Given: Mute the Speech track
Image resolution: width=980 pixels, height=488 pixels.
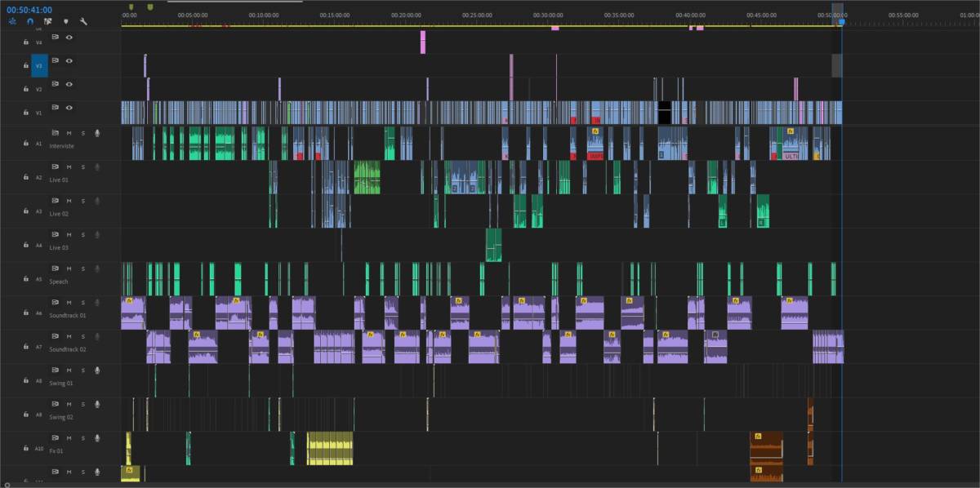Looking at the screenshot, I should (69, 268).
